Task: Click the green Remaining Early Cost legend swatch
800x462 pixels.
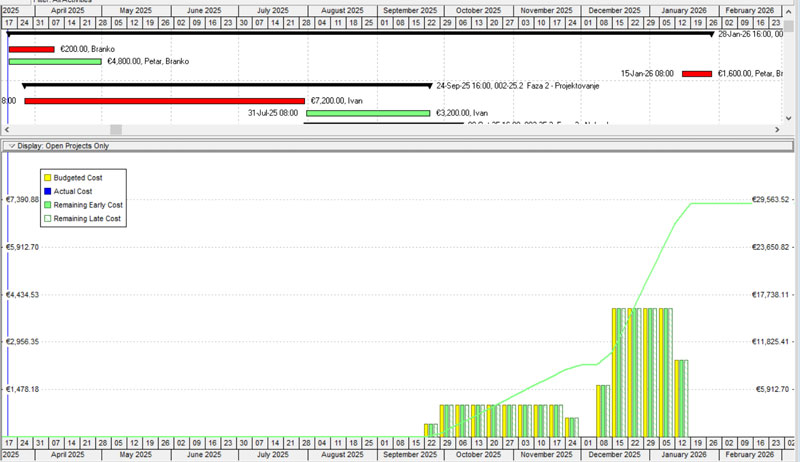Action: 47,205
